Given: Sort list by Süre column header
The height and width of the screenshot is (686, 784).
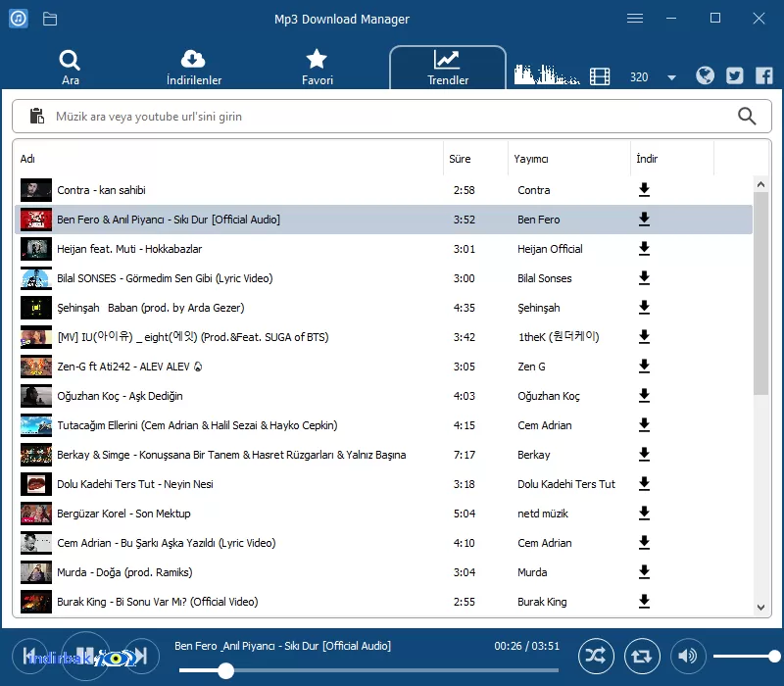Looking at the screenshot, I should click(x=475, y=159).
